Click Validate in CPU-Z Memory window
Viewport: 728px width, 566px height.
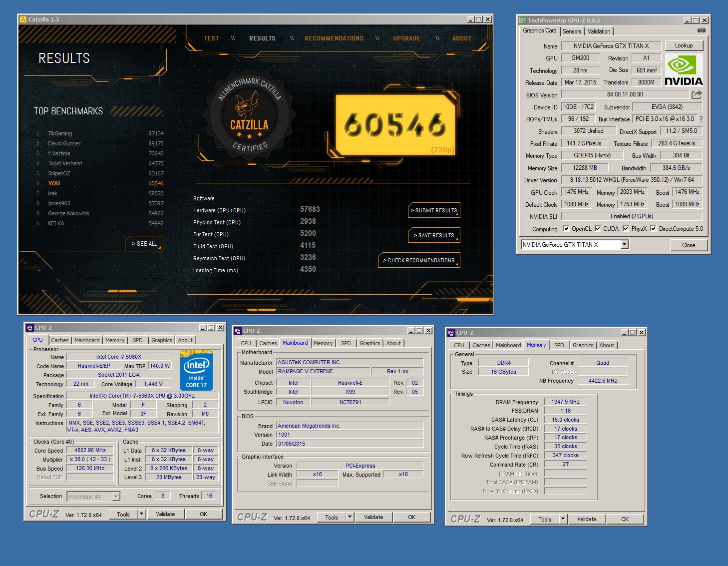coord(587,519)
